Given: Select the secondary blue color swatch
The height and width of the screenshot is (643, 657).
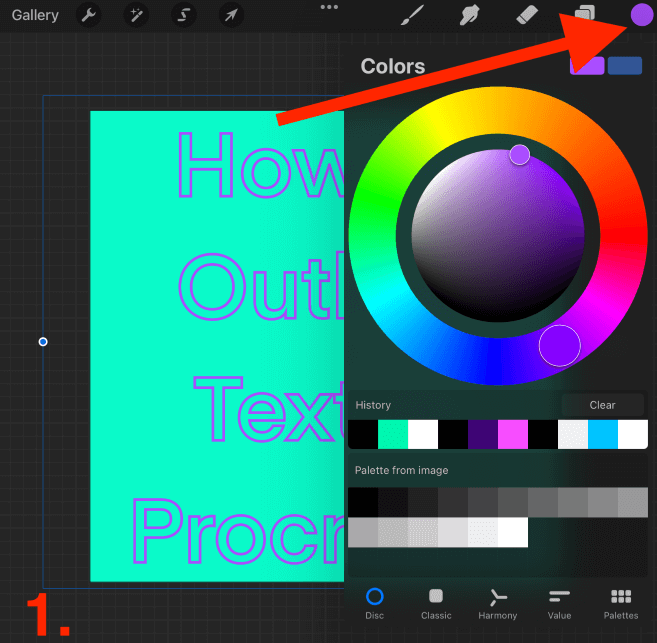Looking at the screenshot, I should [x=624, y=66].
